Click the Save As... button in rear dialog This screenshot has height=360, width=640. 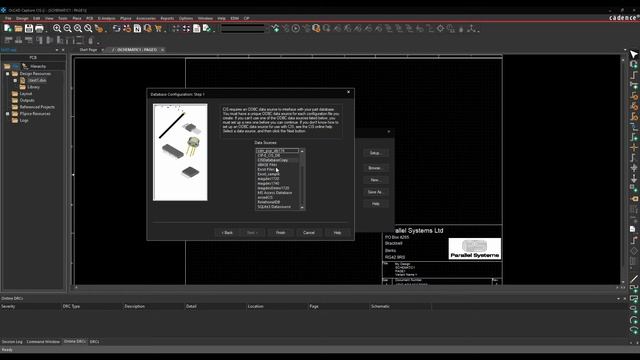(x=375, y=192)
